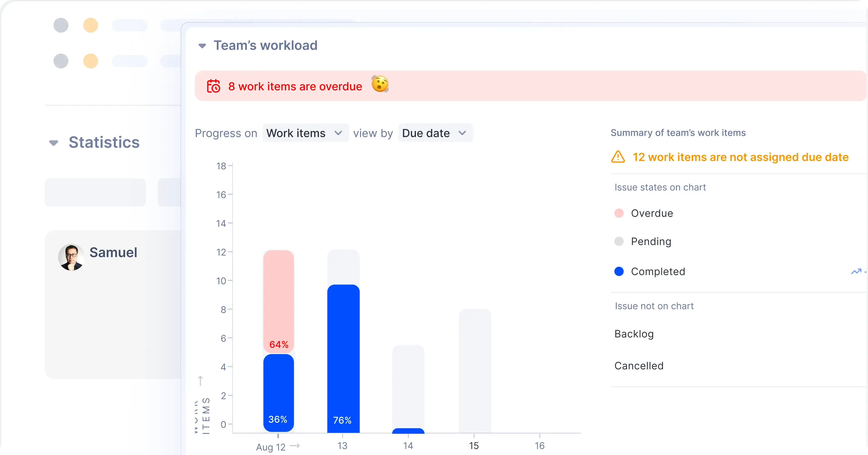This screenshot has width=868, height=455.
Task: Collapse the Team's workload section
Action: [202, 46]
